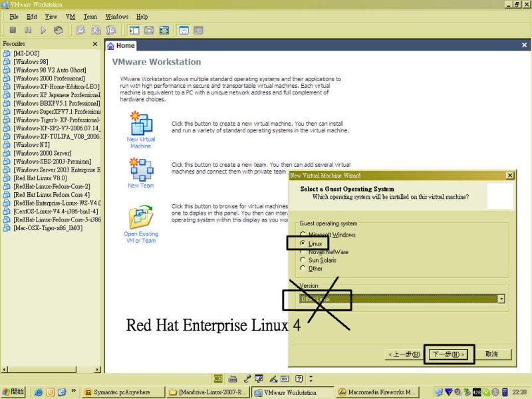532x399 pixels.
Task: Select the Microsoft Windows radio button
Action: pos(303,234)
